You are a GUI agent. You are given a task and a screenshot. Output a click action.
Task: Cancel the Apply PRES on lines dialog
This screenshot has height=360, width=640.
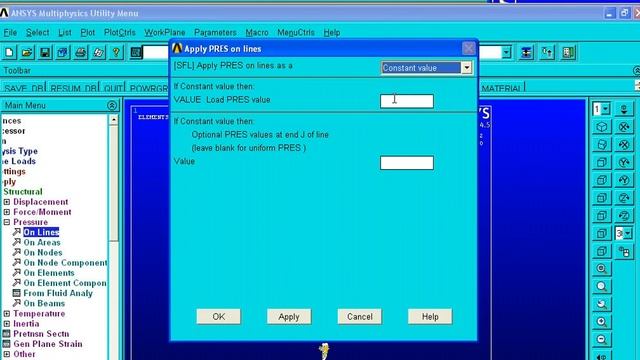tap(360, 317)
